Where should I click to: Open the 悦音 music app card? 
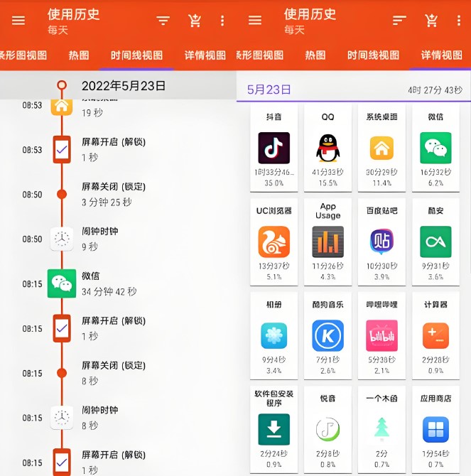tap(327, 430)
